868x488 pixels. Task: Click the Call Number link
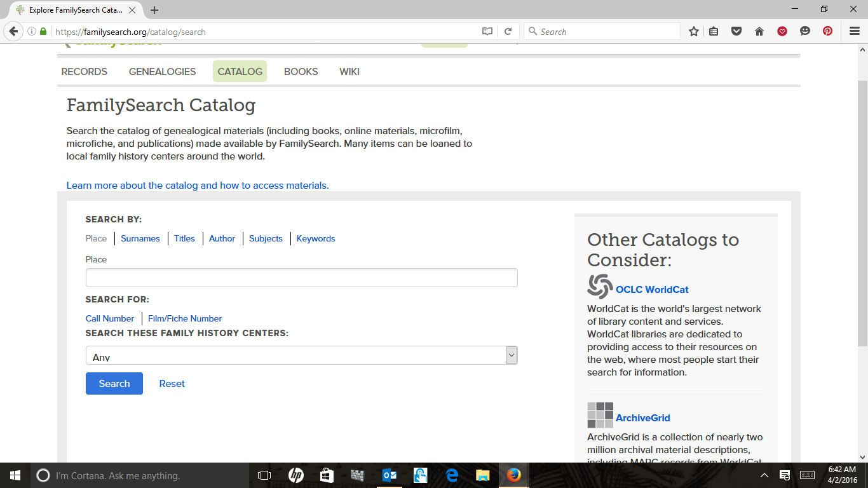click(x=110, y=319)
